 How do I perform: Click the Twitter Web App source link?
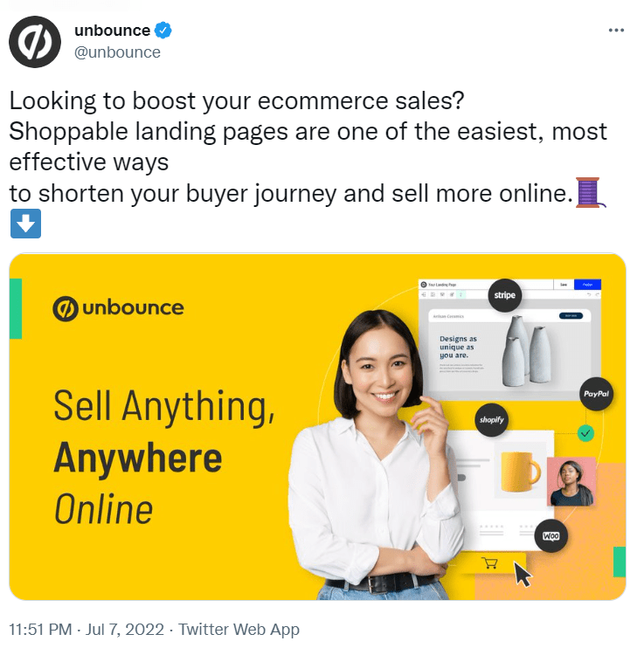[239, 629]
